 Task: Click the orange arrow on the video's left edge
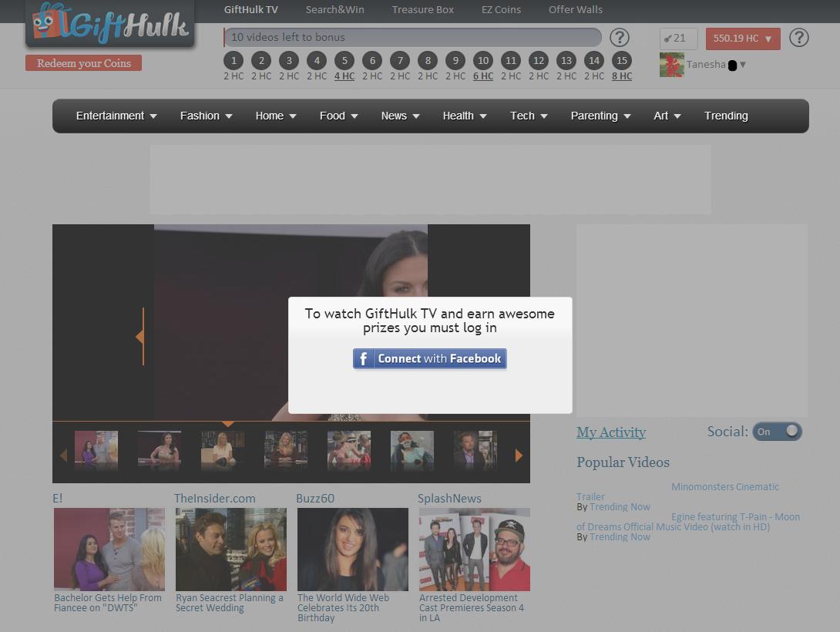click(139, 336)
